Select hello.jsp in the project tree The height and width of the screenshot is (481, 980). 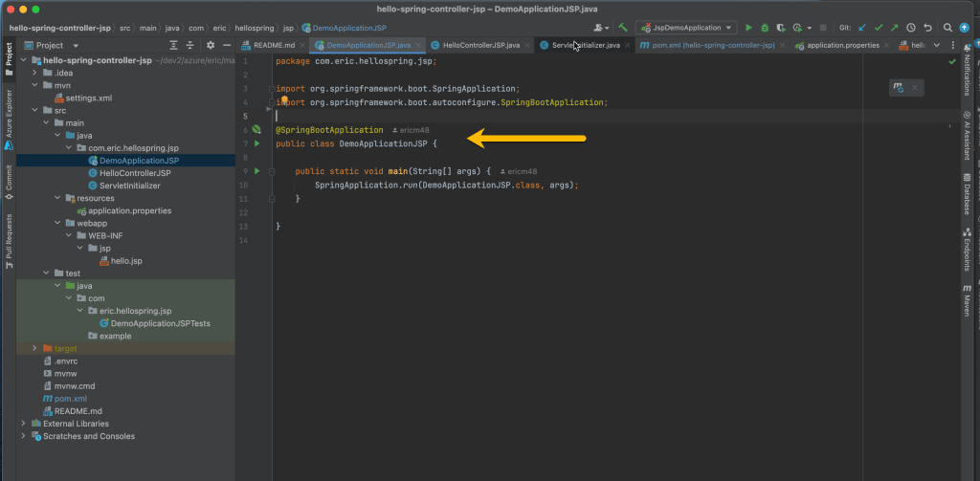click(x=125, y=261)
